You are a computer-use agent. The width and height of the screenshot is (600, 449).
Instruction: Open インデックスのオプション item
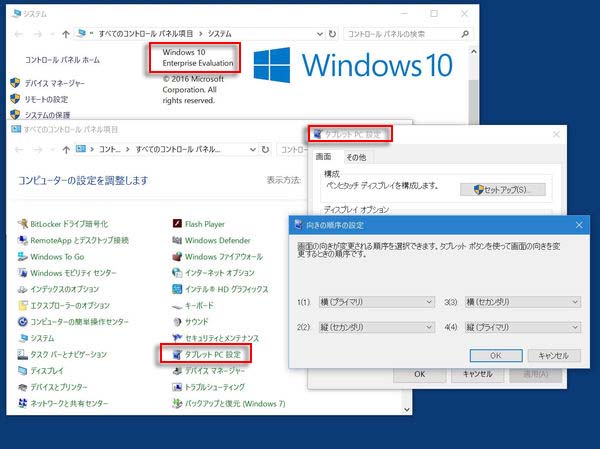58,289
